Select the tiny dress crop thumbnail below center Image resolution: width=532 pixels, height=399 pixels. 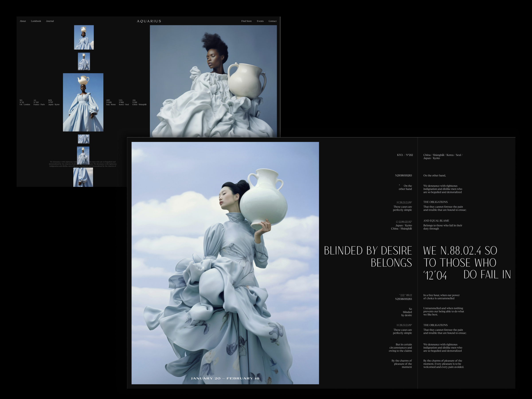coord(83,139)
